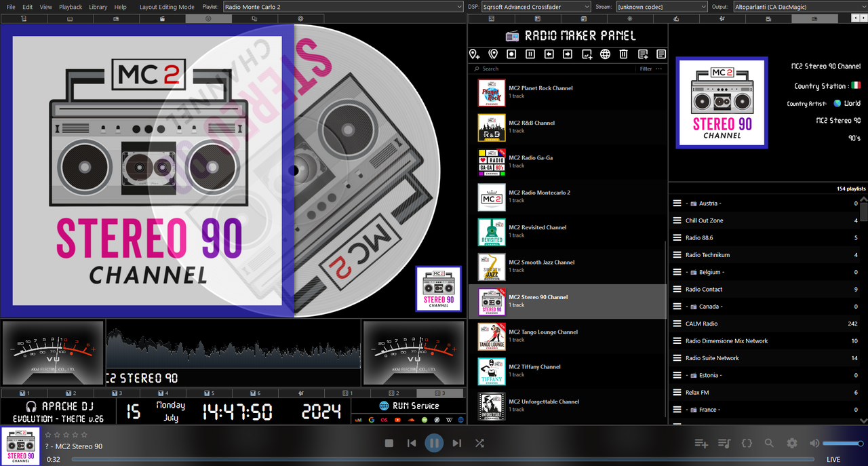Click the trash delete icon
The height and width of the screenshot is (466, 868).
pyautogui.click(x=624, y=54)
